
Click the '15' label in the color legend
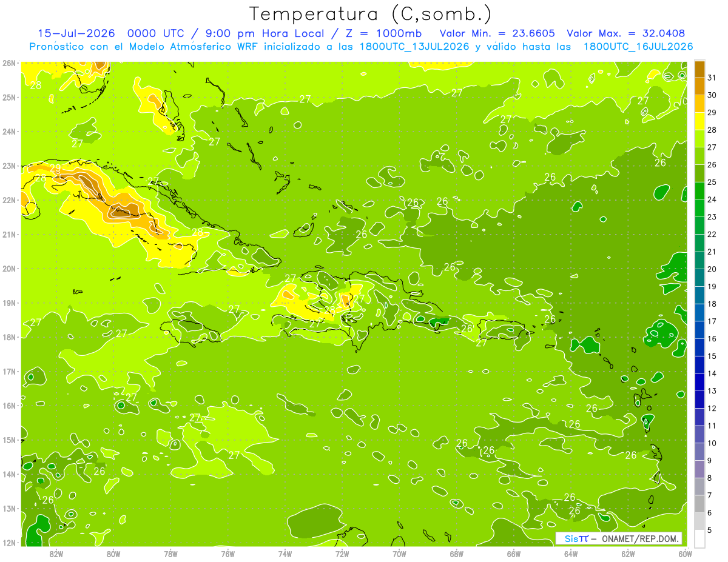(712, 356)
